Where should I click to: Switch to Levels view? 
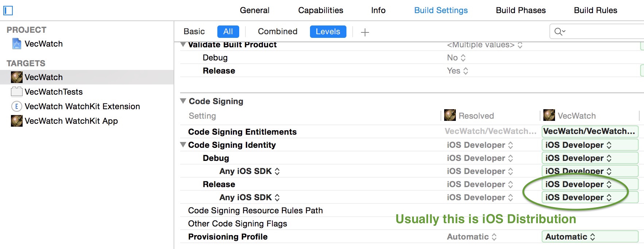(328, 32)
